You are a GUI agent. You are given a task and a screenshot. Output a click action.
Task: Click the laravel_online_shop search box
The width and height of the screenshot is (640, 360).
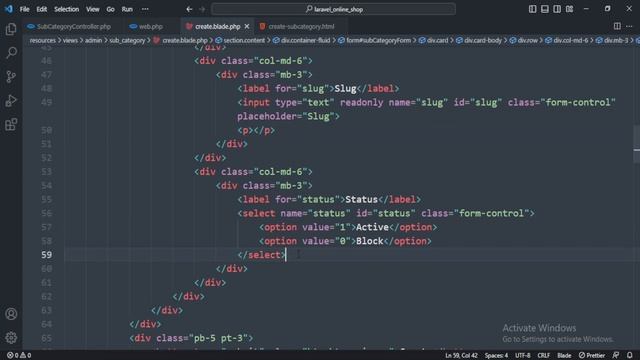[333, 9]
